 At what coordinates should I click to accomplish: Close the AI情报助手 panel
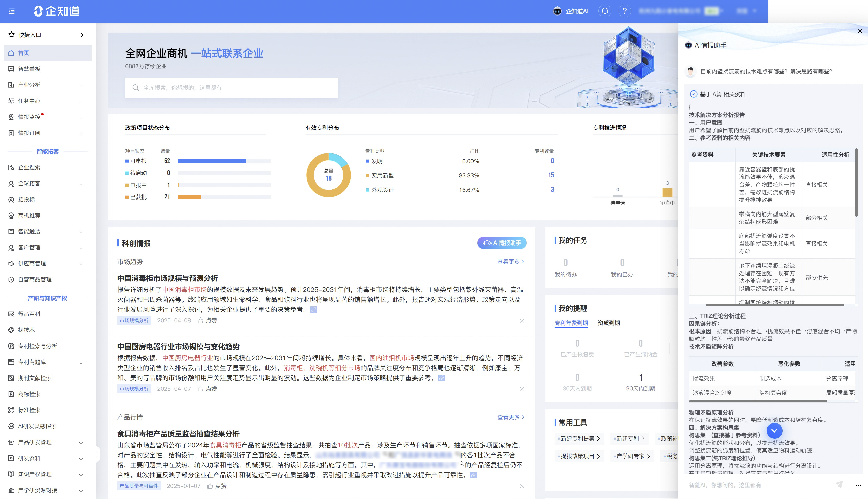(x=860, y=31)
